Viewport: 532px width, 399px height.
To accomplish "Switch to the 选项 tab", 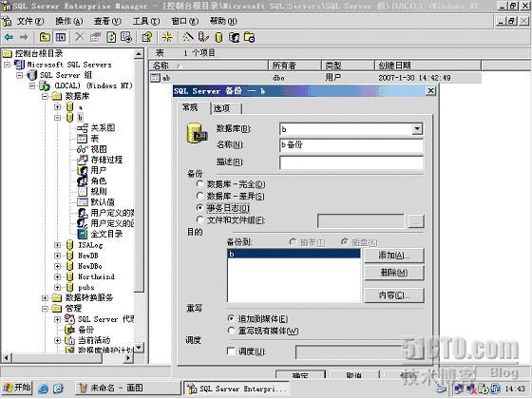I will point(226,108).
